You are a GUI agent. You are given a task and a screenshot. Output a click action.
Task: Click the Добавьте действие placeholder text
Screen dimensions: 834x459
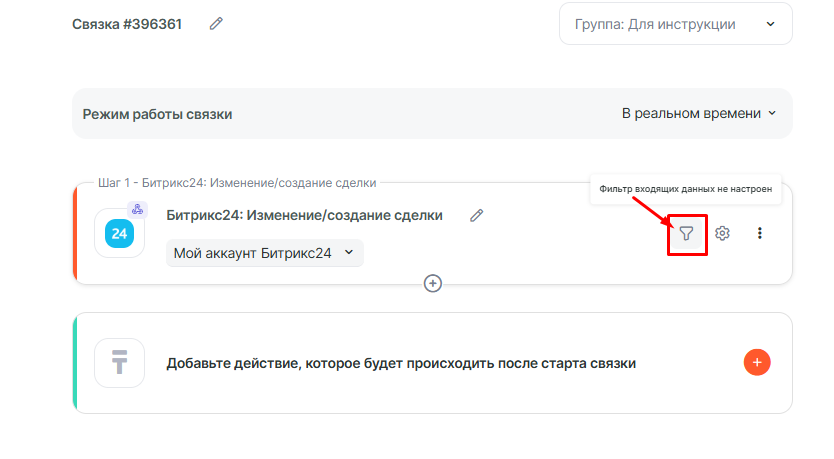point(400,363)
